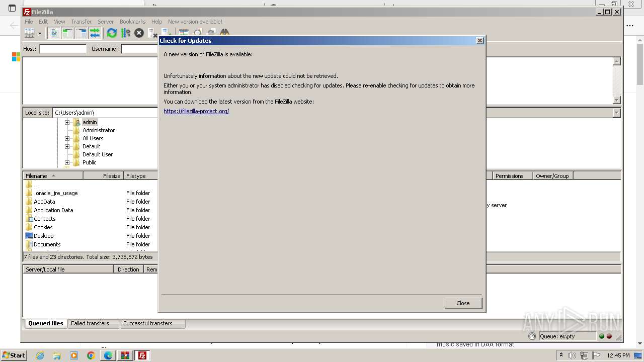
Task: Select the Administrator folder in tree
Action: pos(99,130)
